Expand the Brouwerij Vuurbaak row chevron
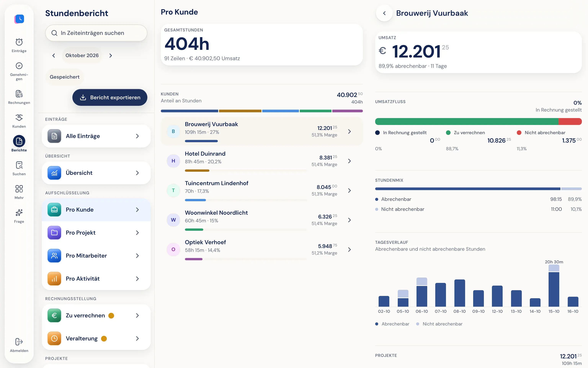The width and height of the screenshot is (588, 368). coord(349,131)
